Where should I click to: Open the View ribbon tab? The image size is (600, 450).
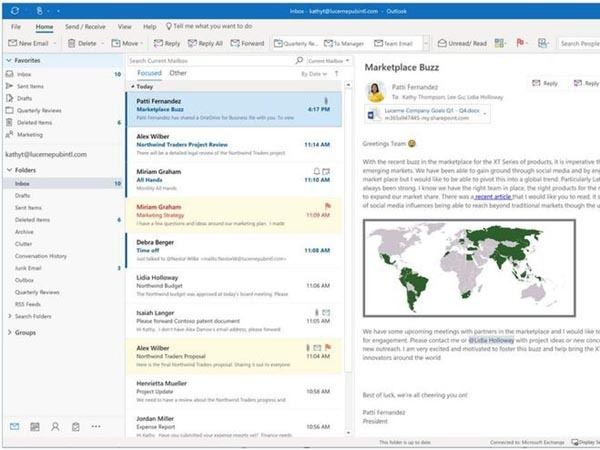tap(124, 26)
